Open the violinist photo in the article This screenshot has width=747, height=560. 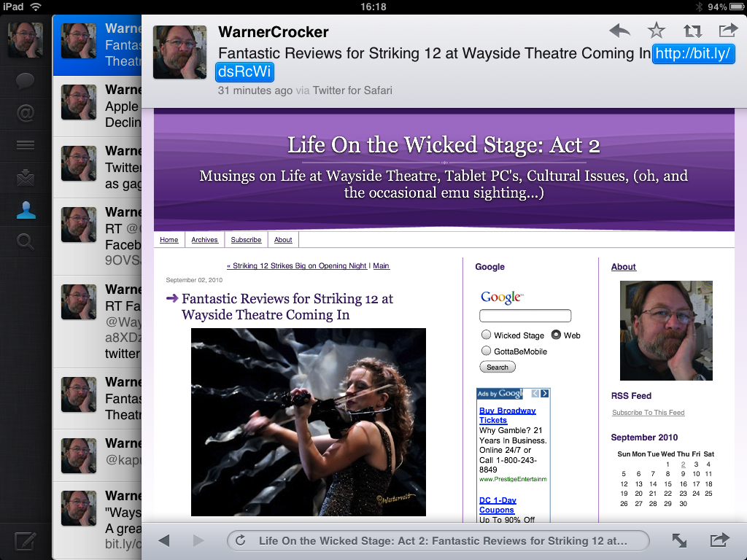point(309,422)
